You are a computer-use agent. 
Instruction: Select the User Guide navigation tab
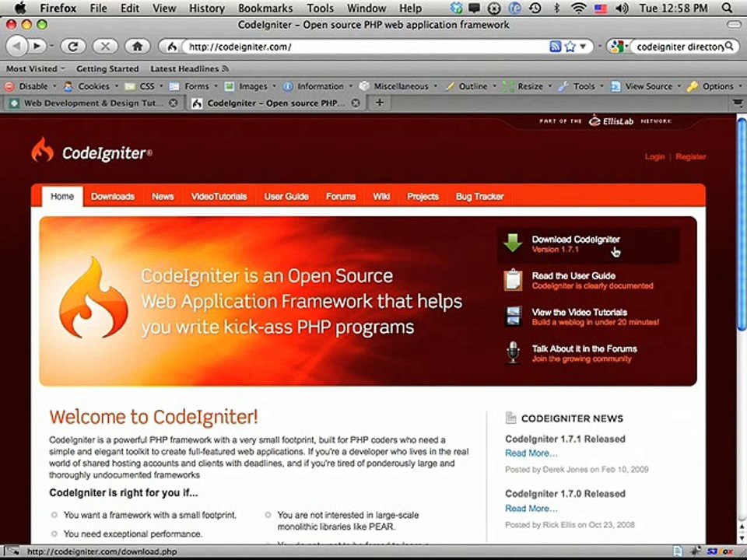pyautogui.click(x=286, y=196)
